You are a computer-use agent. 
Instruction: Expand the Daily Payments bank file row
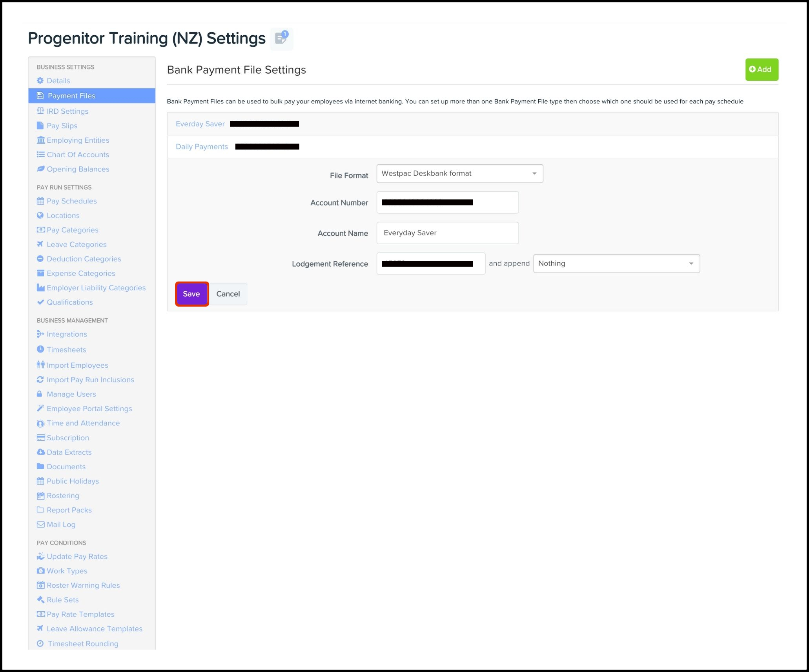click(202, 147)
